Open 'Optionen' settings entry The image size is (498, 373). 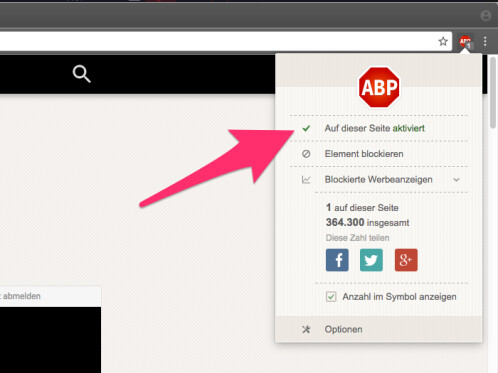point(379,329)
